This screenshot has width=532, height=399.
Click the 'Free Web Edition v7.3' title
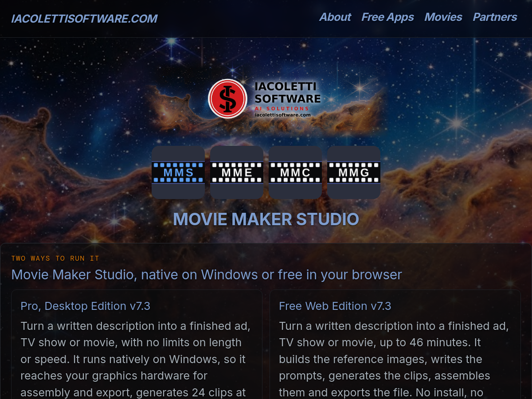[x=335, y=306]
